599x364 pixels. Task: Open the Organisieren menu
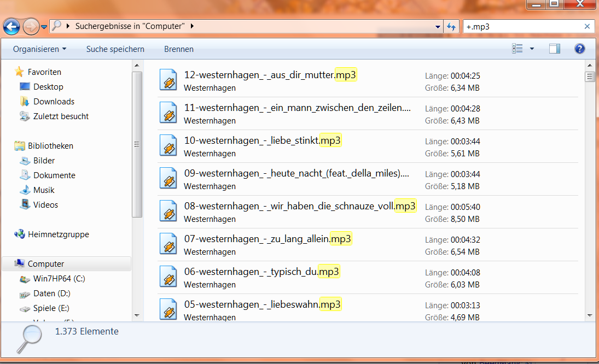[x=39, y=49]
